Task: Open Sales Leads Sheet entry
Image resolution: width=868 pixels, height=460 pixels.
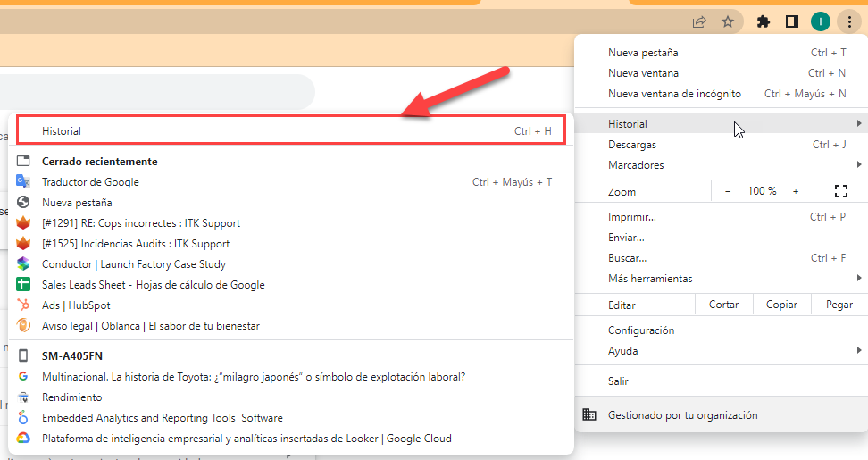Action: [x=291, y=284]
